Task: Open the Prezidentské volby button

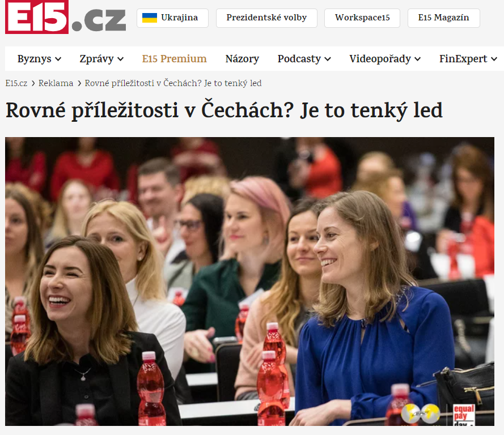Action: point(266,18)
